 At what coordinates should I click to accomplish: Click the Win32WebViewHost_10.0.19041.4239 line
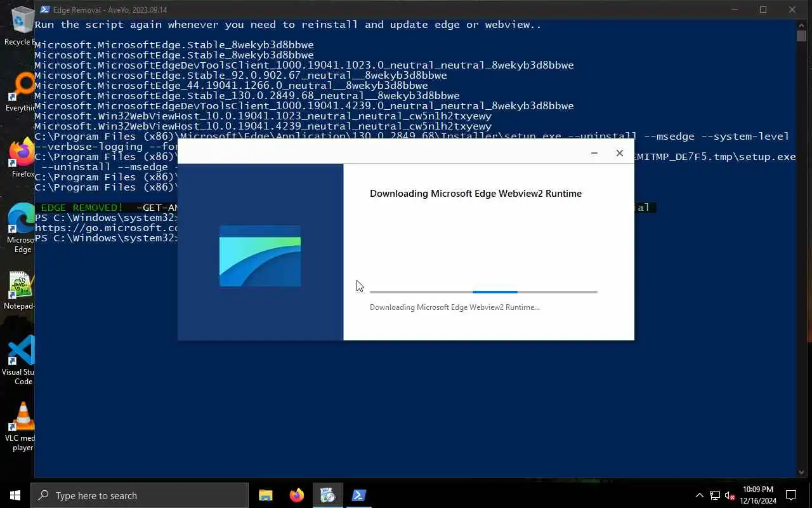263,126
